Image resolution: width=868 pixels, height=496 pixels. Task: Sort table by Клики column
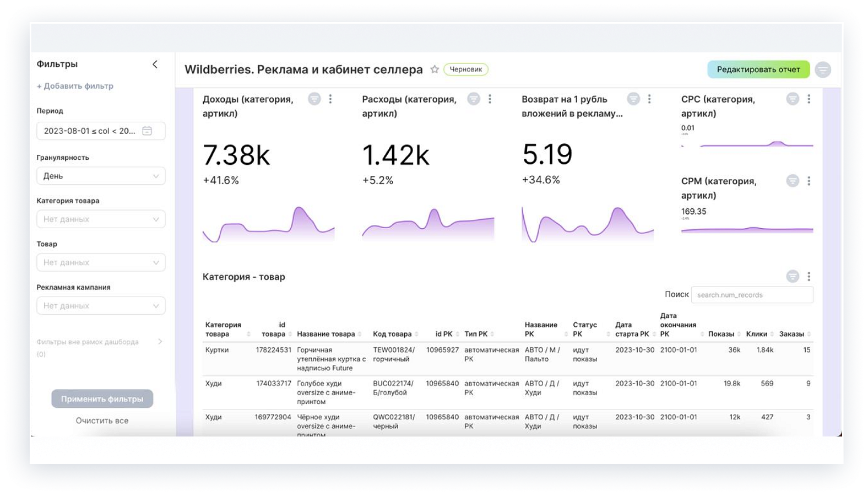click(x=772, y=335)
